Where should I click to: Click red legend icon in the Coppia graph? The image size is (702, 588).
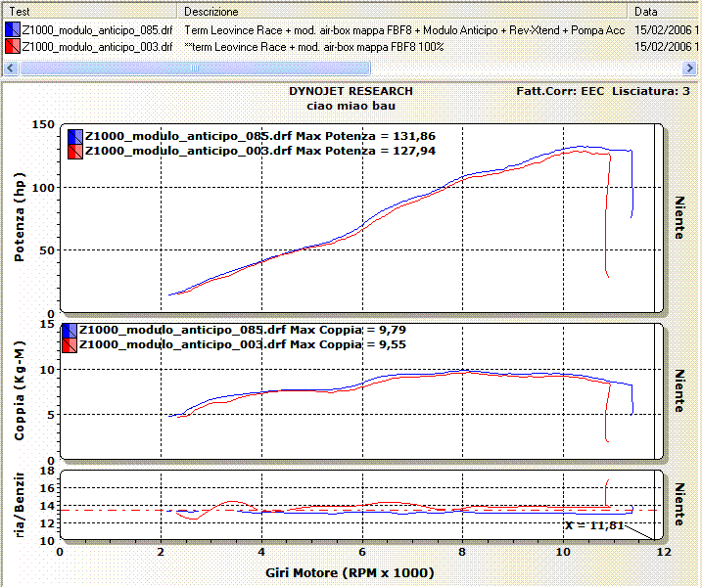[x=69, y=345]
